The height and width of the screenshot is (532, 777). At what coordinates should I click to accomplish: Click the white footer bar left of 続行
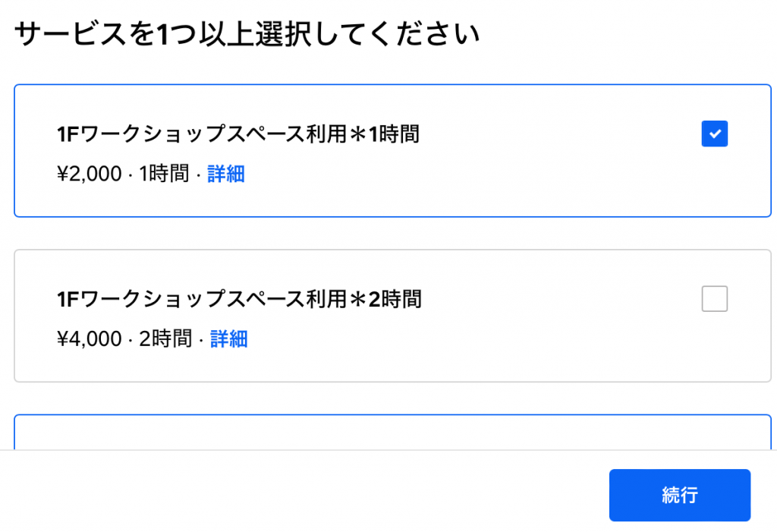304,493
